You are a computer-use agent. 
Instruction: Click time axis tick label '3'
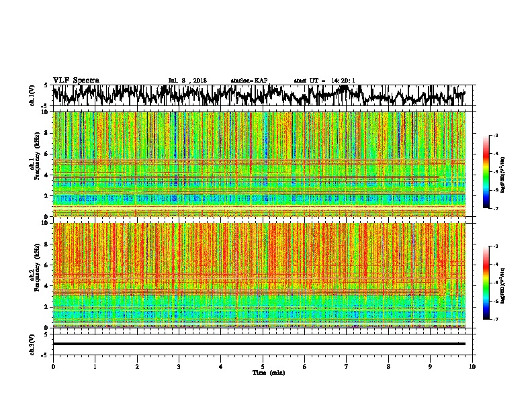click(179, 367)
